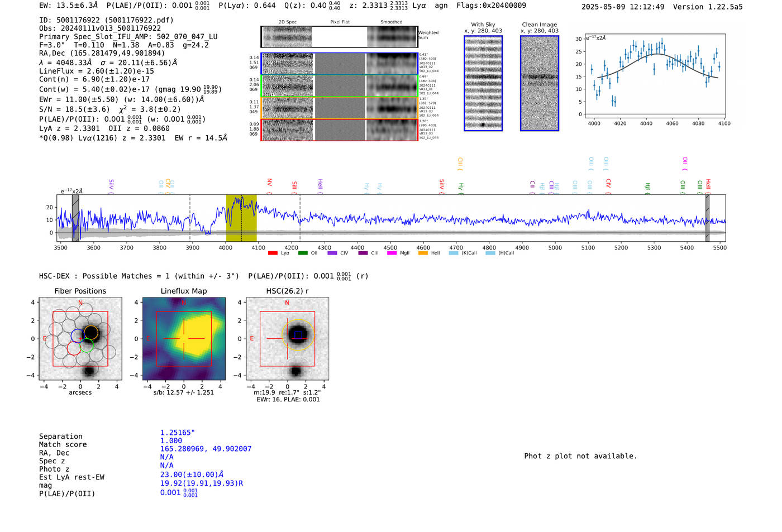
Task: Click the green OII legend swatch
Action: [x=303, y=253]
